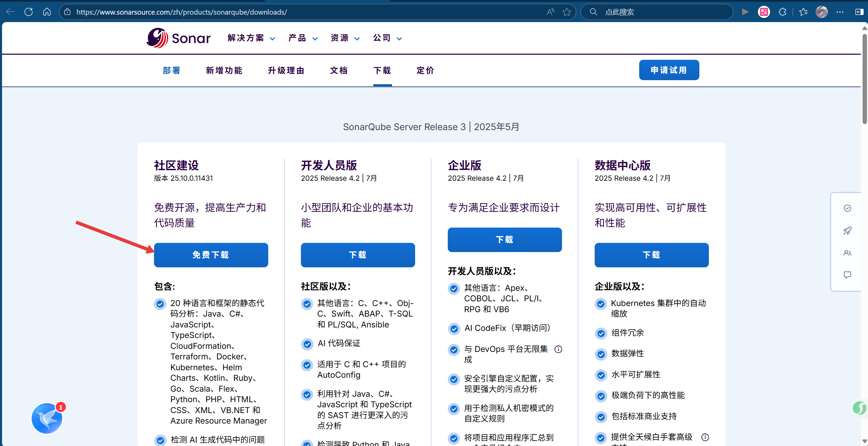Click the 企业版 heading
868x446 pixels.
tap(464, 165)
